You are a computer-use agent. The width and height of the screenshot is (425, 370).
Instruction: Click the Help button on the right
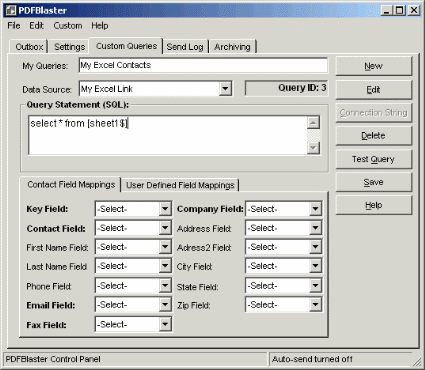[373, 205]
